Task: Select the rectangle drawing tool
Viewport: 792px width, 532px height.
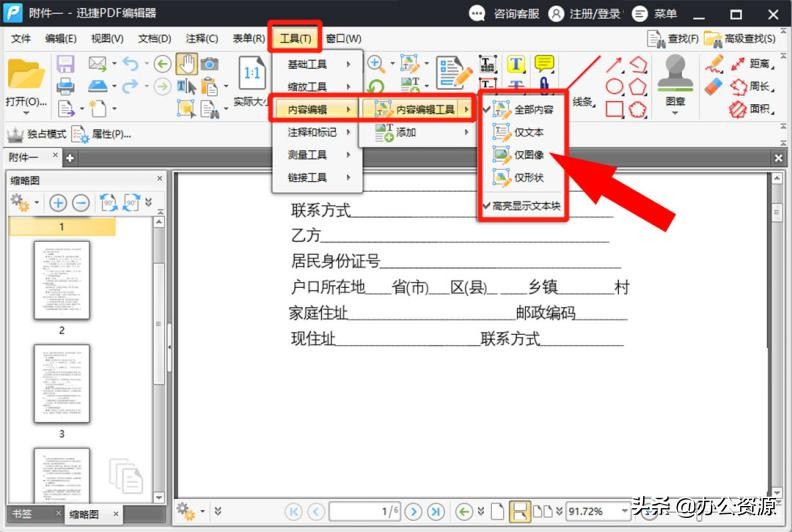Action: click(614, 109)
